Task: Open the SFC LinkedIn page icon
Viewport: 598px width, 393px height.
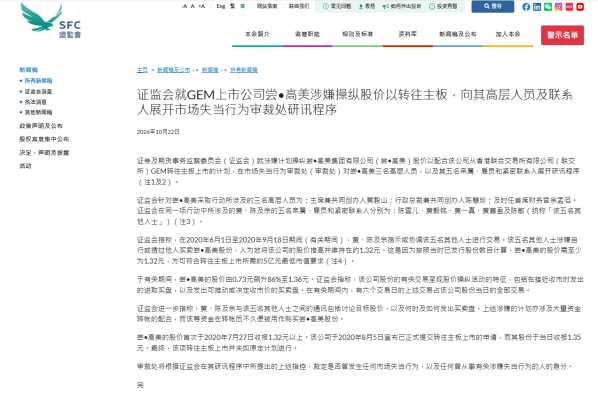Action: tap(537, 7)
